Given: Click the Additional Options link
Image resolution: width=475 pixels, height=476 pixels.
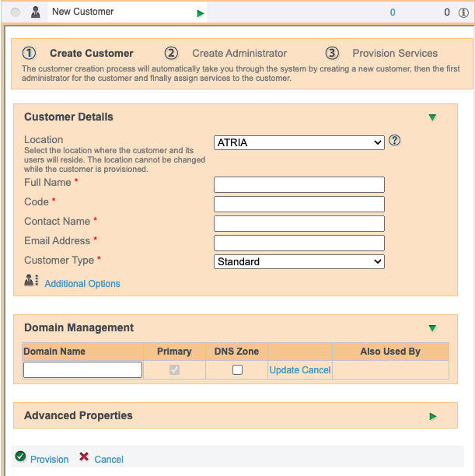Looking at the screenshot, I should point(82,284).
